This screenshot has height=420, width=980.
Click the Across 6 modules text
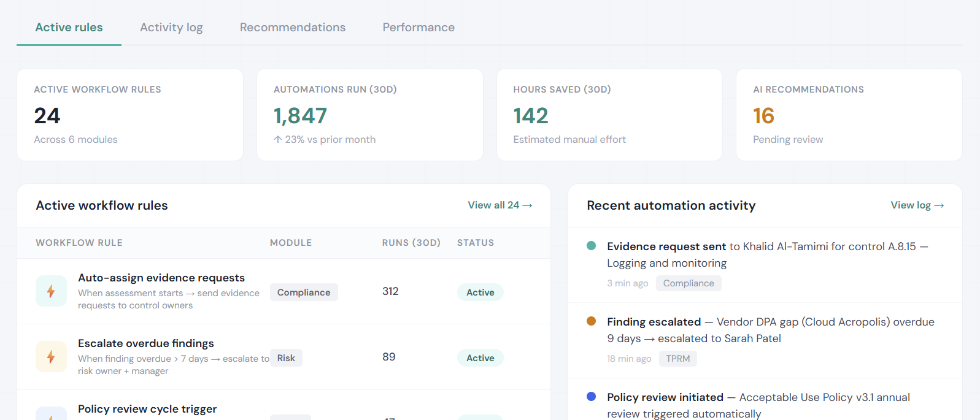point(75,140)
